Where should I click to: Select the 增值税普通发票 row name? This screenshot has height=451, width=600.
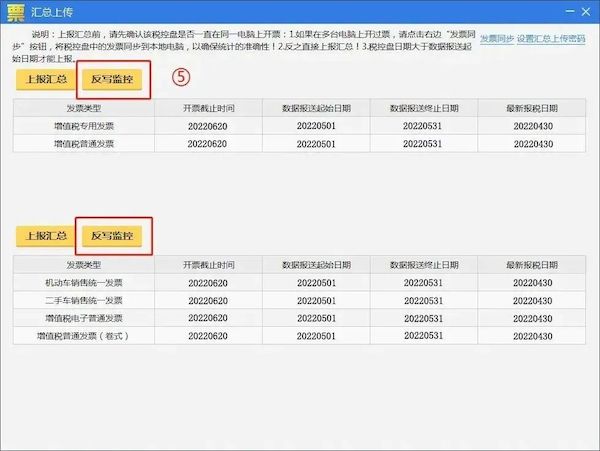tap(84, 144)
